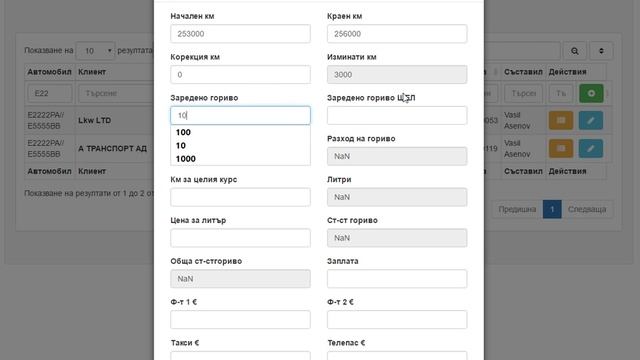This screenshot has height=360, width=640.
Task: Go to the Предишна page
Action: pos(517,209)
